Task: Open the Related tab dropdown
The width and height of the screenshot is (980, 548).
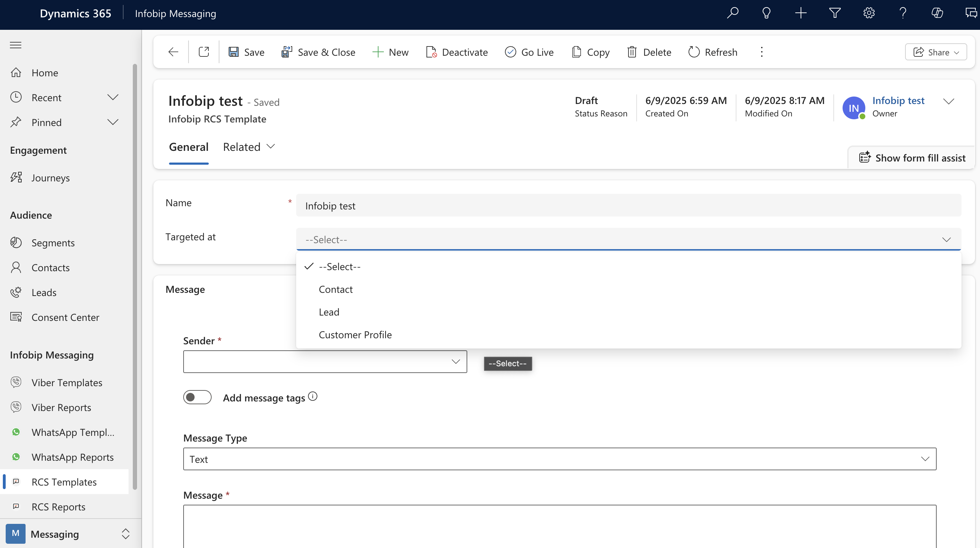Action: 249,147
